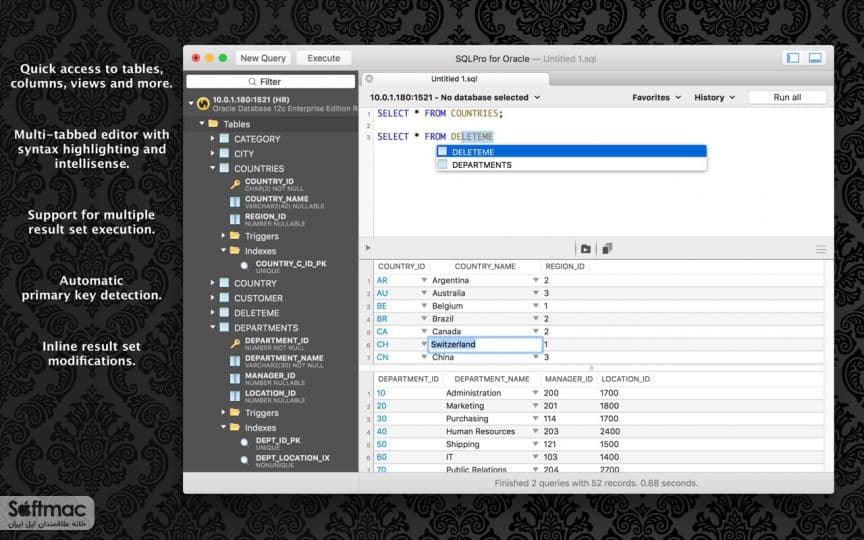Click the CATEGORY table icon
Screen dimensions: 864x540
(x=224, y=138)
